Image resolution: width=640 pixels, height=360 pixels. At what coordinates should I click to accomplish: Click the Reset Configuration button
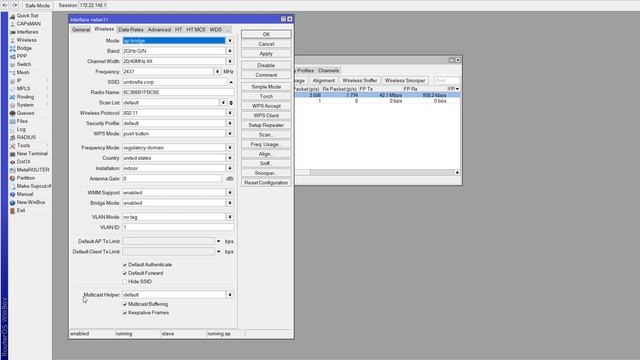point(266,183)
